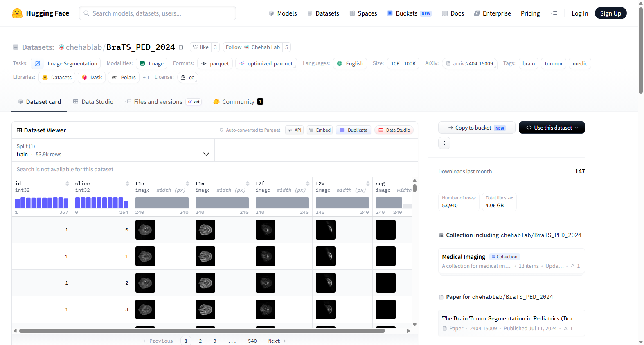Copy the dataset name with the copy icon
644x345 pixels.
(x=180, y=47)
